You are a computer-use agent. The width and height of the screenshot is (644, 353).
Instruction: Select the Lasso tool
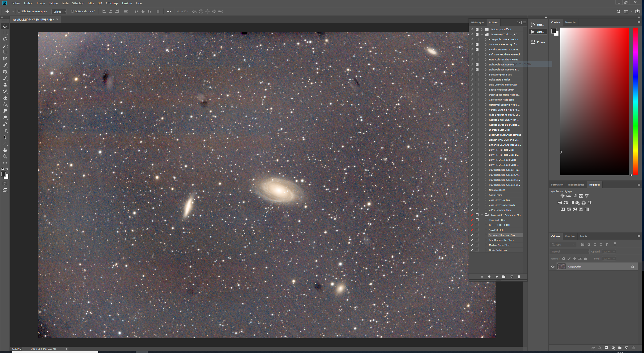point(5,39)
